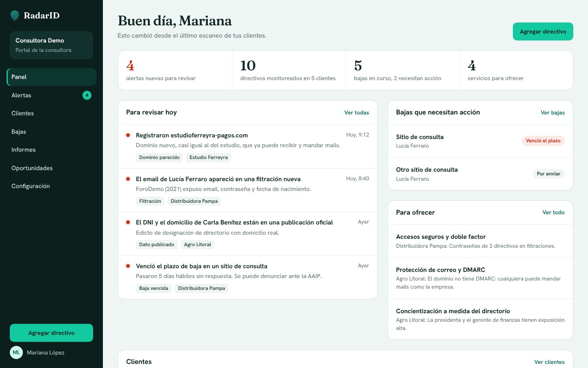
Task: Open the 'Venció el plazo de baja' alert
Action: coord(247,277)
